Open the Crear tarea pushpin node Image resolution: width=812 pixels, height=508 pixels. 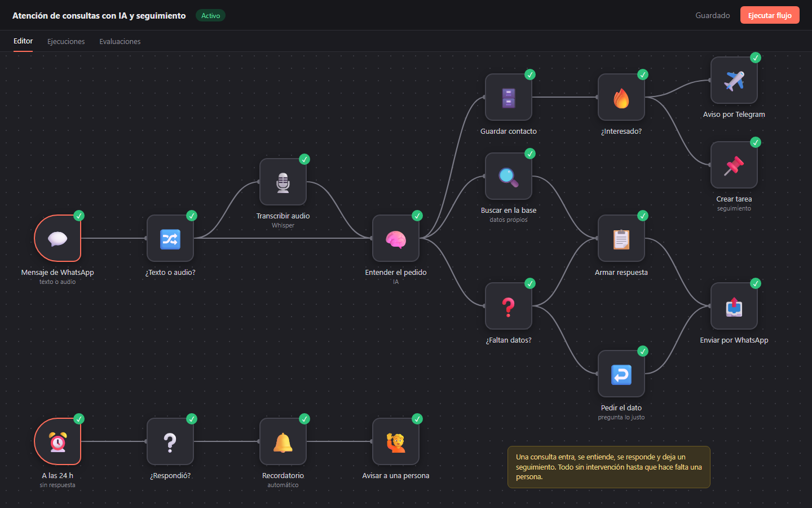point(734,165)
